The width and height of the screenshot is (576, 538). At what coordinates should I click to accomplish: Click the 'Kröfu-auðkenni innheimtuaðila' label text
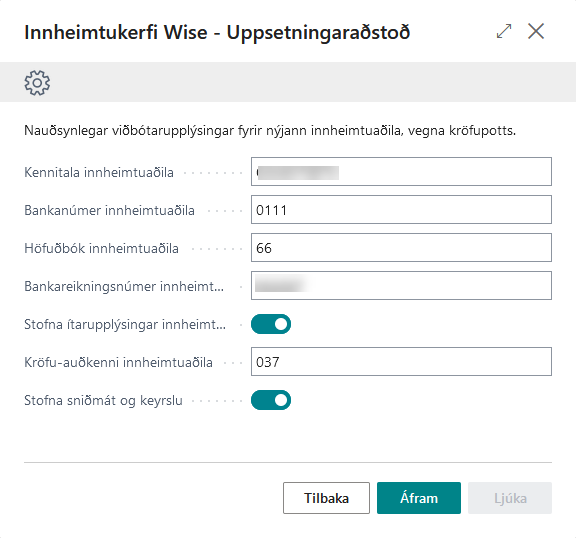[x=118, y=362]
